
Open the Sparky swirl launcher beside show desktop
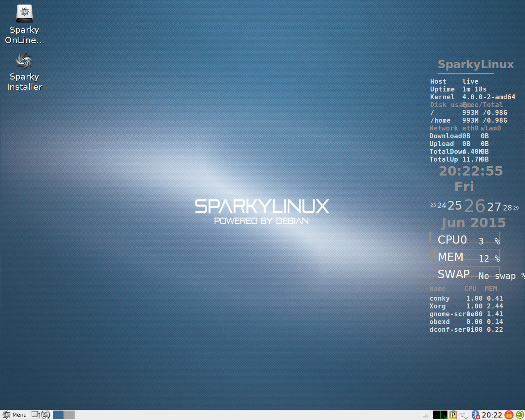pyautogui.click(x=46, y=415)
